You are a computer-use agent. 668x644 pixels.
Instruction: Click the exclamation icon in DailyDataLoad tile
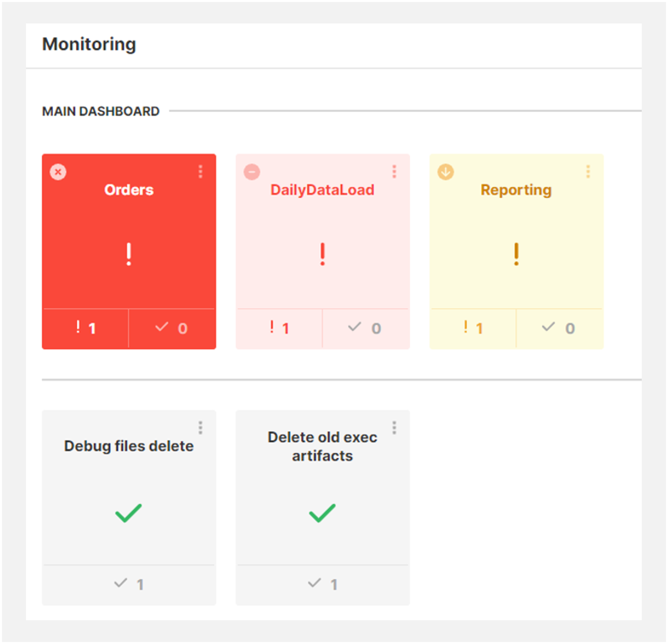point(323,254)
